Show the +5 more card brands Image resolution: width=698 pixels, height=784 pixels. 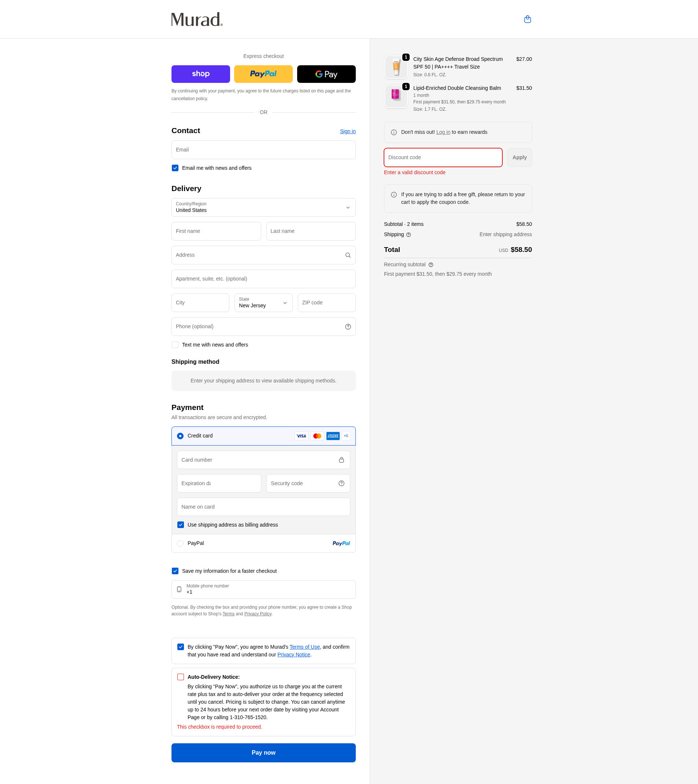tap(346, 436)
